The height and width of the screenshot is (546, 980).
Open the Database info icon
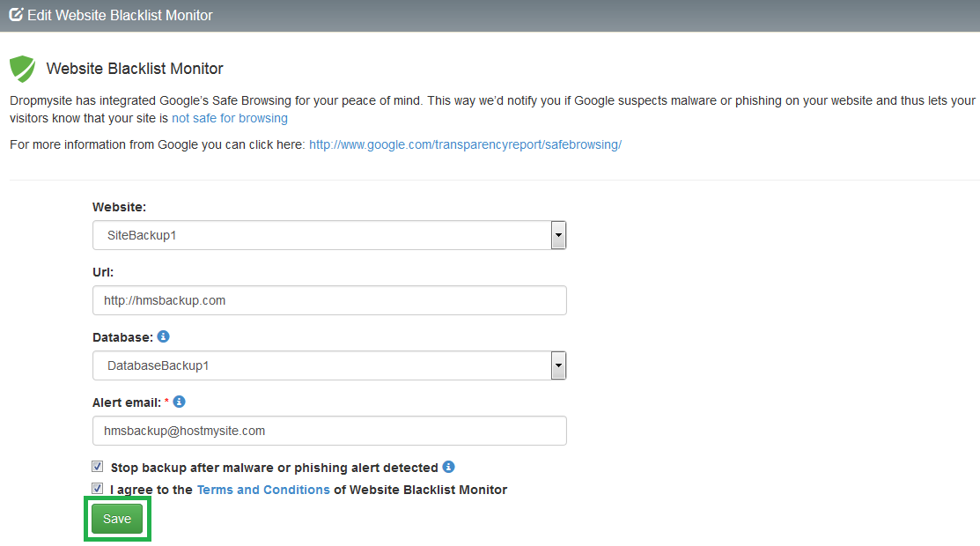coord(163,336)
